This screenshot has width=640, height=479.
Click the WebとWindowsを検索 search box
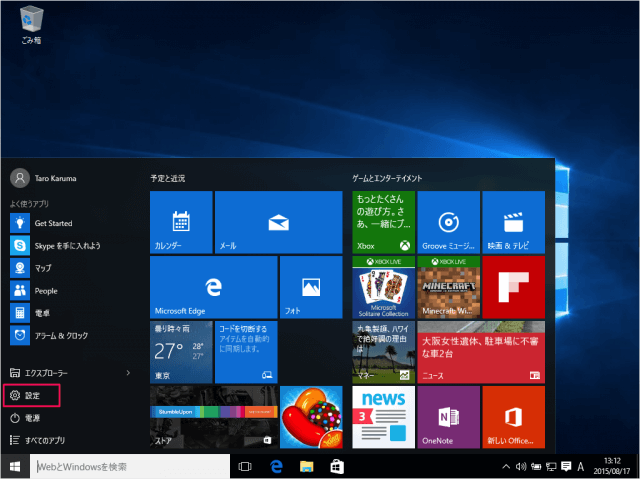coord(130,466)
